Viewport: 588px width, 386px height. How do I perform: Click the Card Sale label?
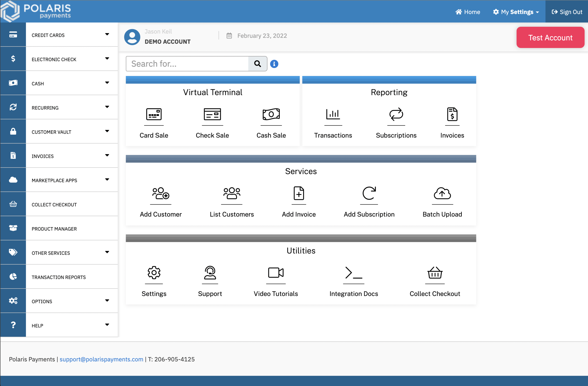point(154,135)
